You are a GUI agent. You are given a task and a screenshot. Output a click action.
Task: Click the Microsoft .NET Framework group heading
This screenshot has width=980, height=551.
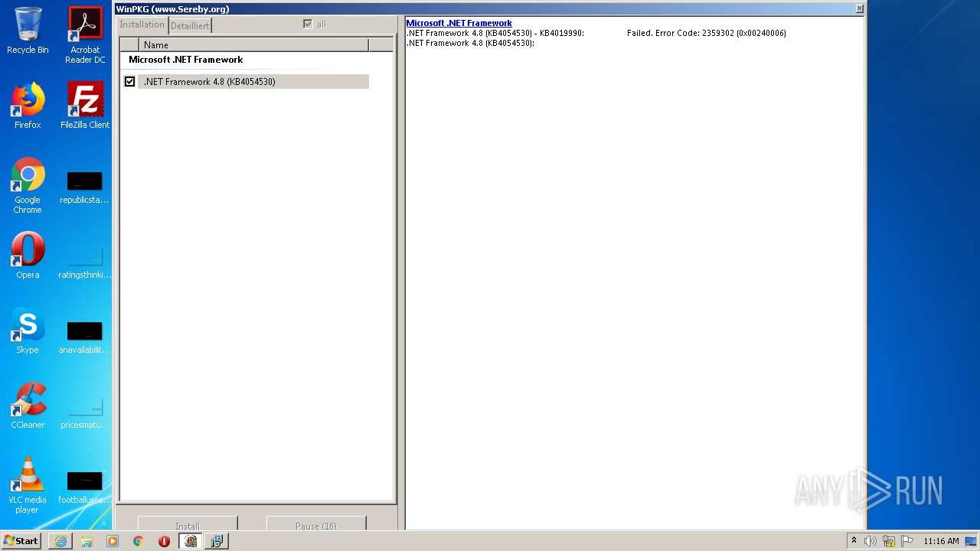tap(185, 60)
